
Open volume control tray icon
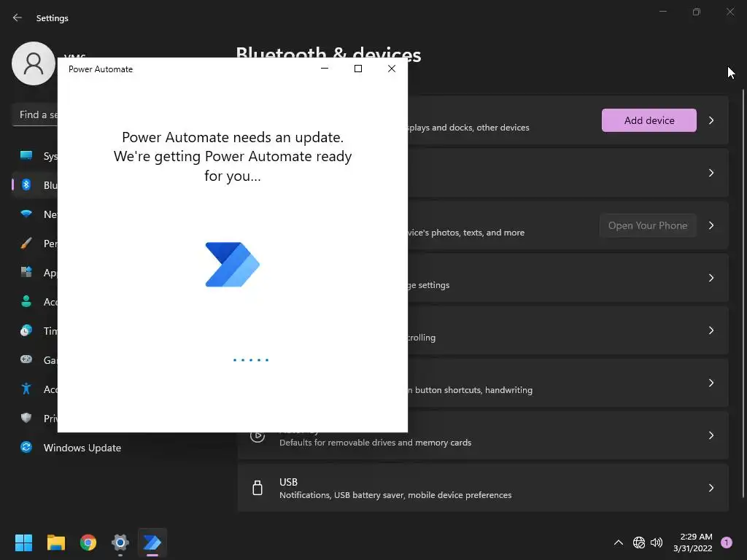pyautogui.click(x=657, y=542)
